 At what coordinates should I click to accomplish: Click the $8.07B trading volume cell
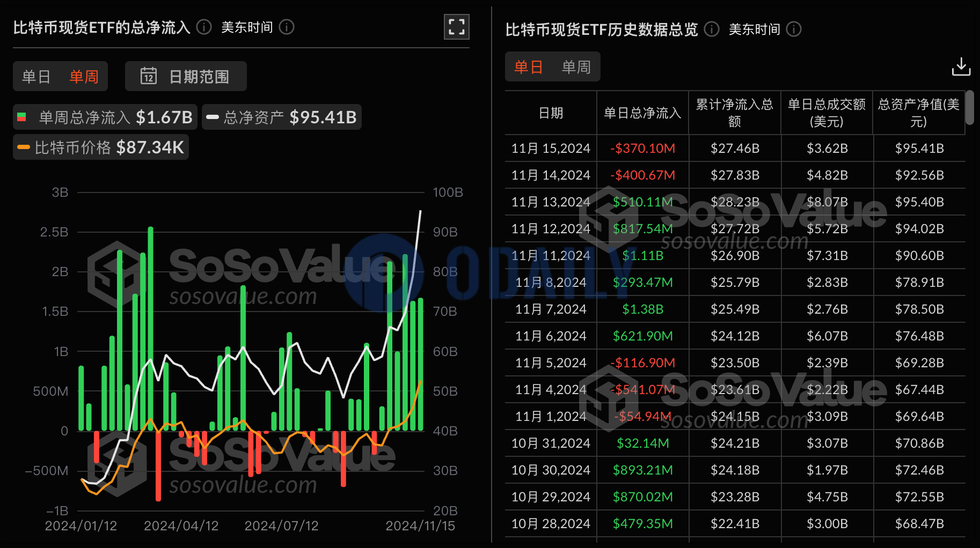(827, 202)
